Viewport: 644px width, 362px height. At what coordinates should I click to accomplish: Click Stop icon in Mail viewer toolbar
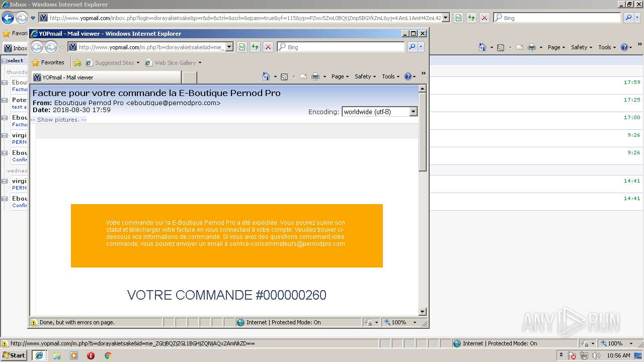point(268,47)
